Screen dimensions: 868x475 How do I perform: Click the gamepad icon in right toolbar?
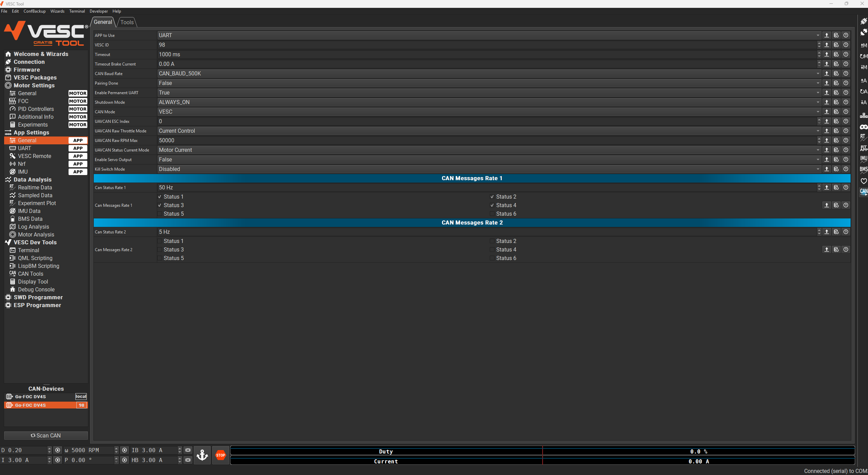coord(863,127)
